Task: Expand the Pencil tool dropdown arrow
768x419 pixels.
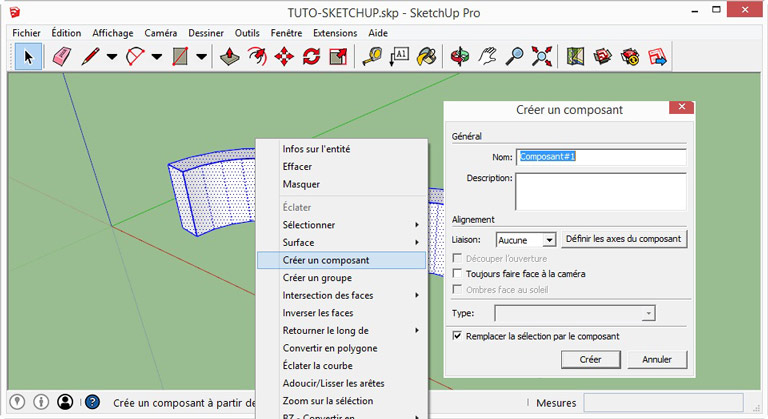Action: [112, 56]
